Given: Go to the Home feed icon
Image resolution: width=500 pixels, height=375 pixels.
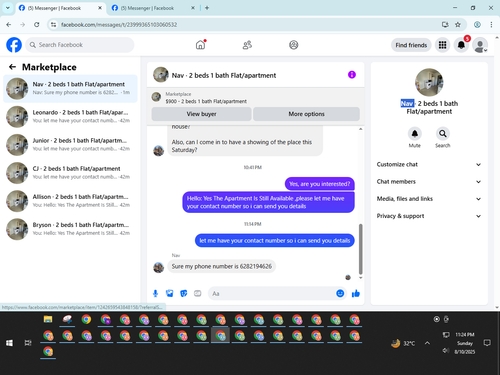Looking at the screenshot, I should click(x=200, y=45).
